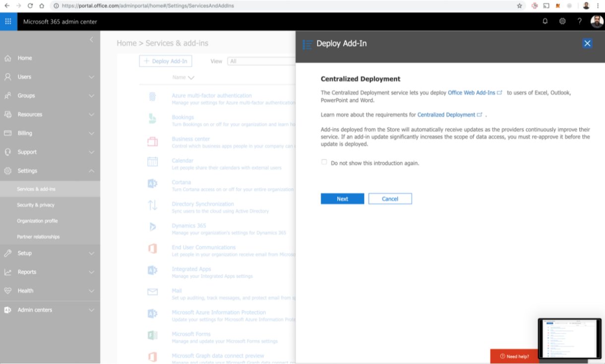Open the user profile avatar
Image resolution: width=605 pixels, height=364 pixels.
(597, 21)
